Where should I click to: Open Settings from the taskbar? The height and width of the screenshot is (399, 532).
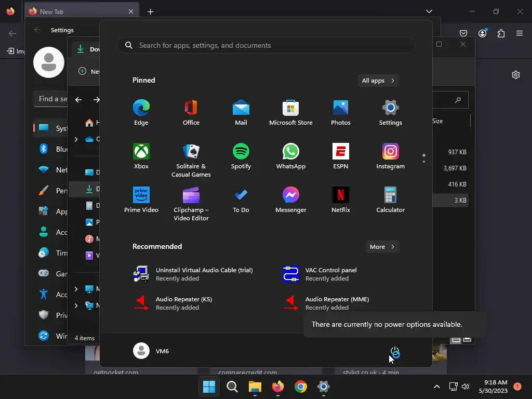pos(324,387)
